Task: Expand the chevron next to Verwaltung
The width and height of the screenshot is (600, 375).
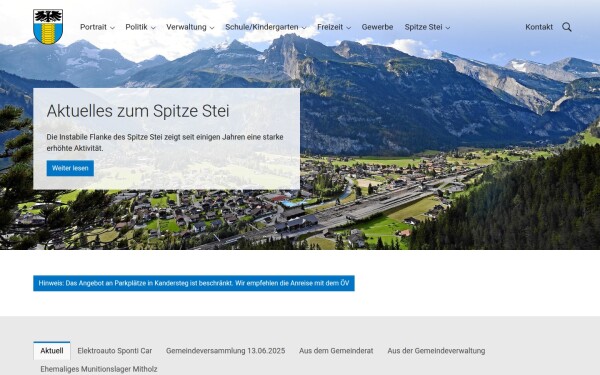Action: click(x=212, y=28)
